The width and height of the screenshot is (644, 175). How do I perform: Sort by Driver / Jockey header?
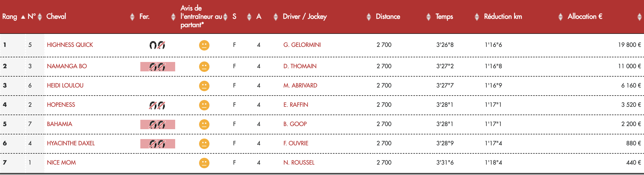coord(305,17)
